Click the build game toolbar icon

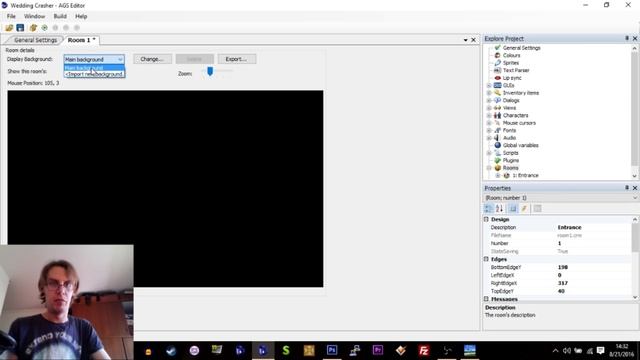(x=33, y=28)
